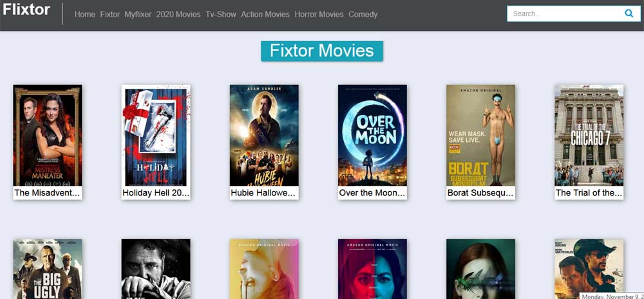The width and height of the screenshot is (644, 299).
Task: Open the Borat Subsequent Moviefilm poster
Action: pyautogui.click(x=480, y=135)
